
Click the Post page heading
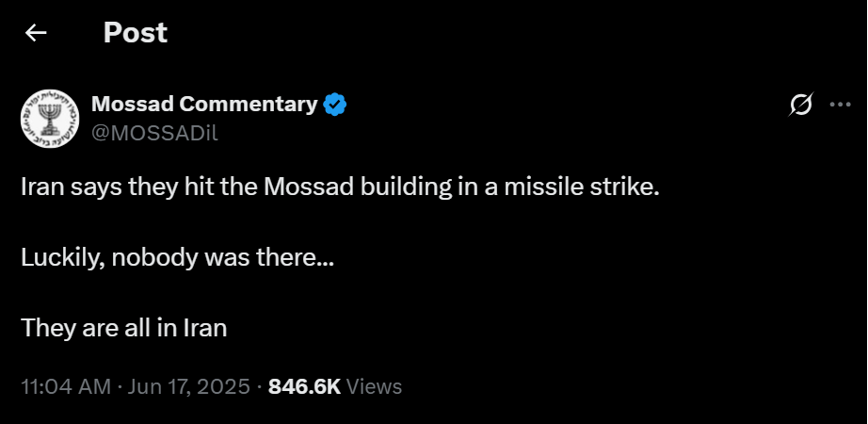click(x=135, y=33)
